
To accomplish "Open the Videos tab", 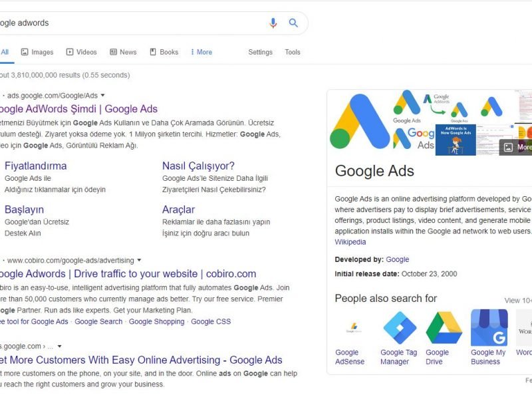I will click(82, 52).
